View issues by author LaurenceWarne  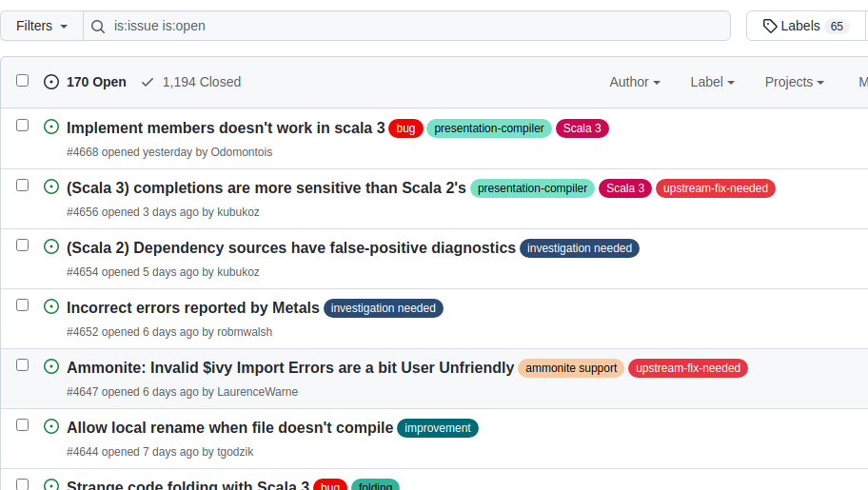(257, 392)
